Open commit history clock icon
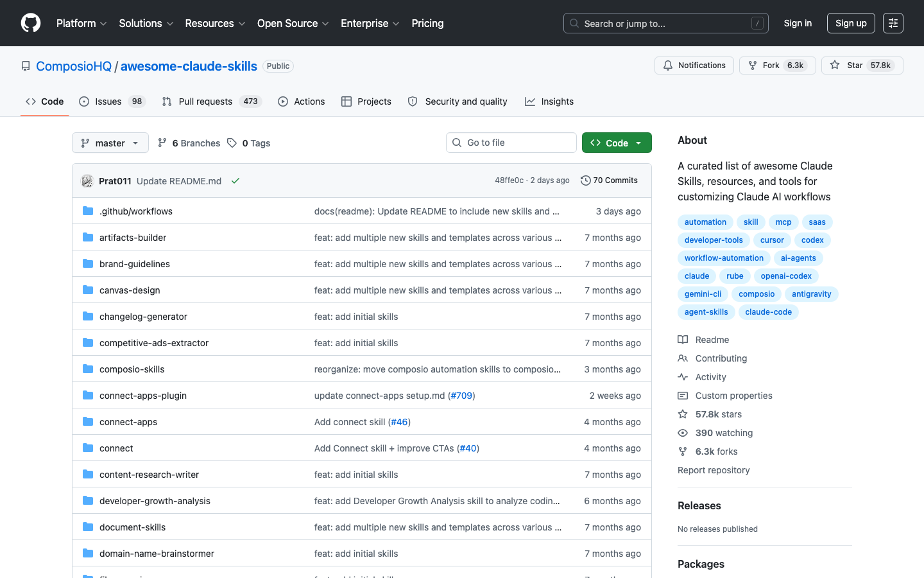The image size is (924, 578). [585, 180]
